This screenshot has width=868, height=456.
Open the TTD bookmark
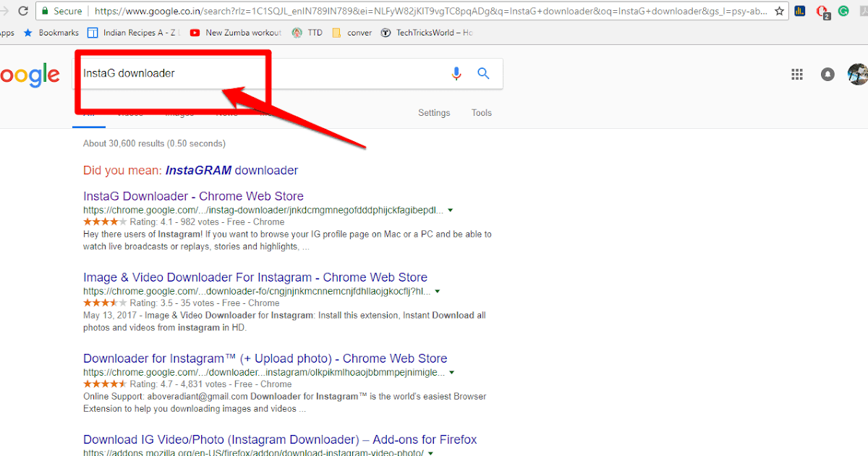pyautogui.click(x=307, y=33)
